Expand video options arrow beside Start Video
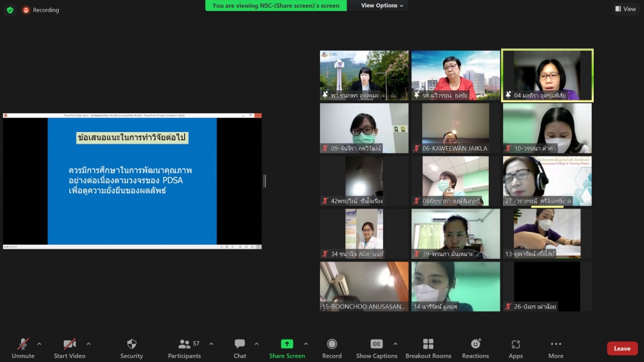 88,343
